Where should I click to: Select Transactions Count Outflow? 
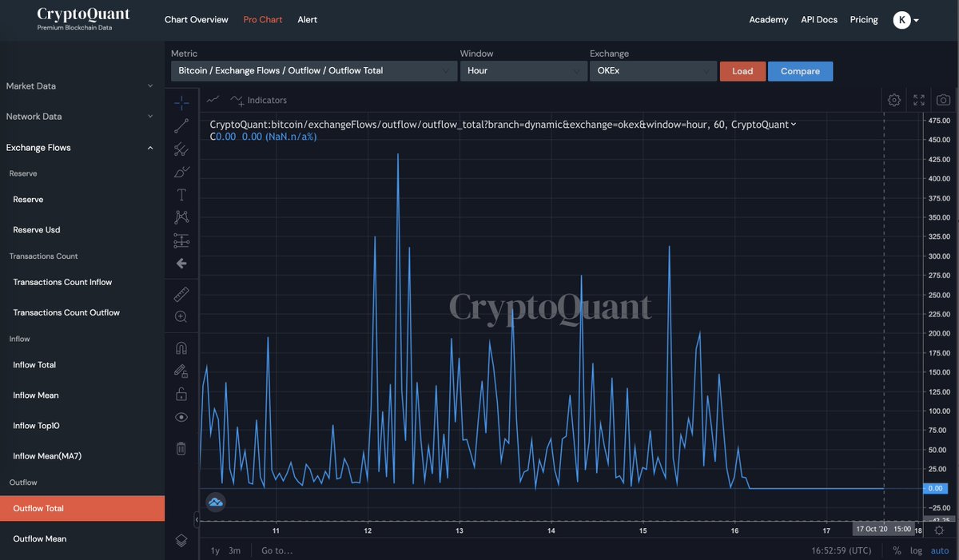[x=66, y=313]
